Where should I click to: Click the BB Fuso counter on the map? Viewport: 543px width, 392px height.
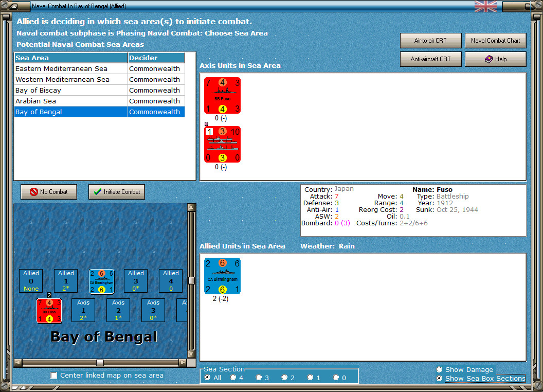point(49,311)
